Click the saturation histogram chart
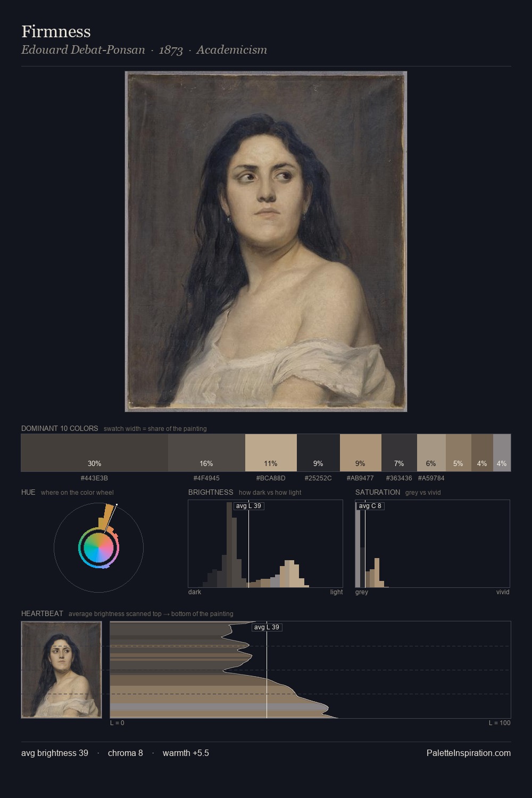Screen dimensions: 532x798 433,544
